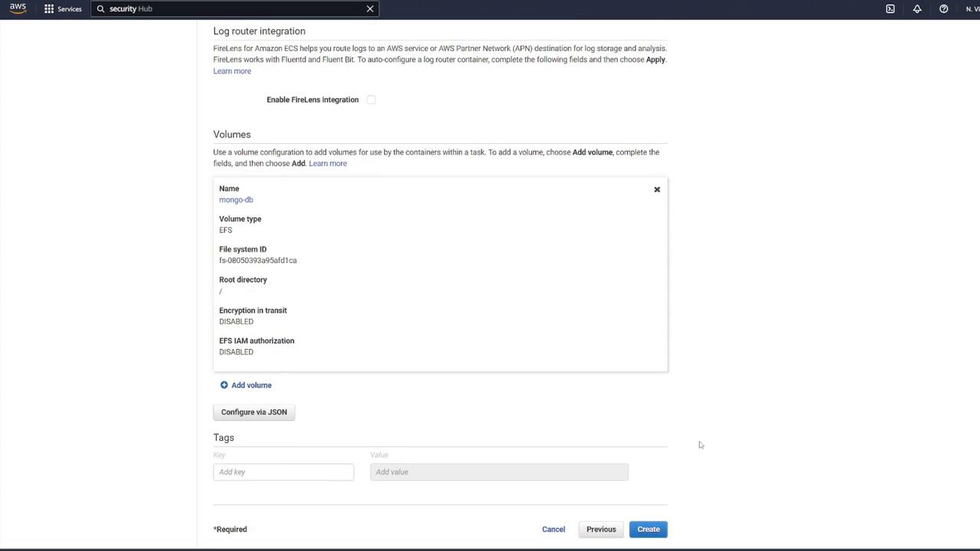Click Configure via JSON button
Image resolution: width=980 pixels, height=551 pixels.
click(x=254, y=412)
